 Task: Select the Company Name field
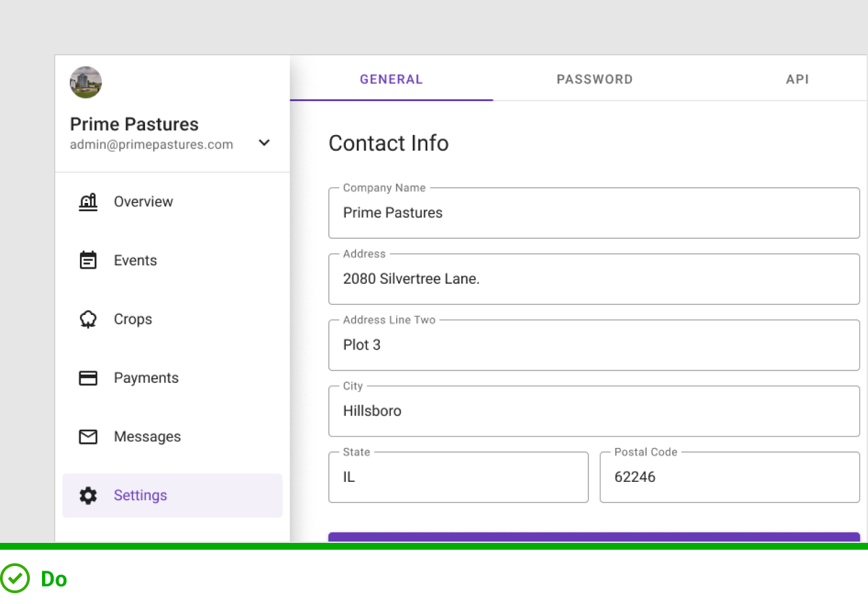point(594,213)
